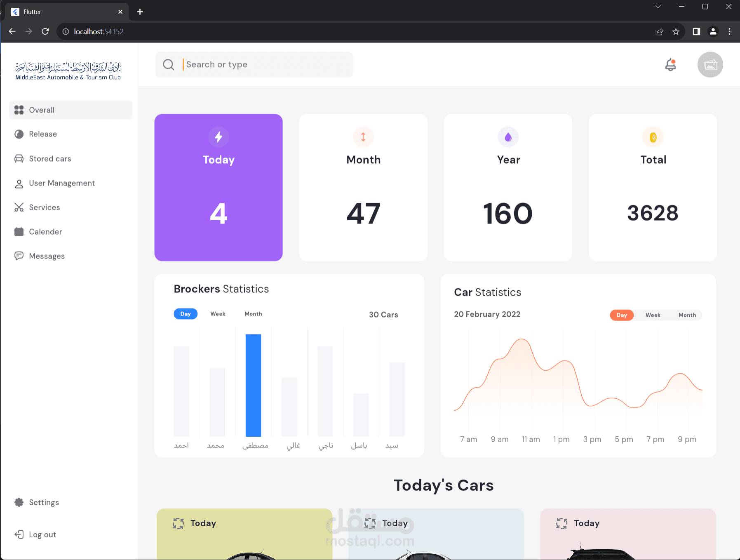Switch Brockers Statistics to Month
Image resolution: width=740 pixels, height=560 pixels.
[253, 314]
